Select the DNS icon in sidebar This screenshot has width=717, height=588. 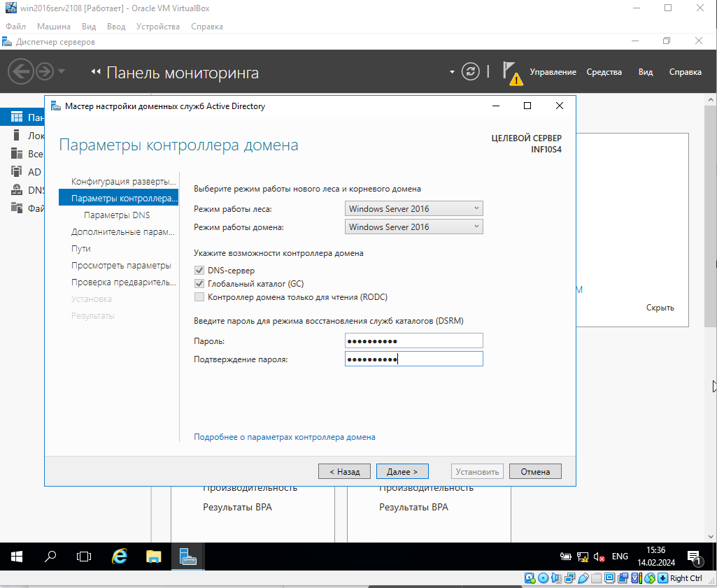tap(17, 190)
